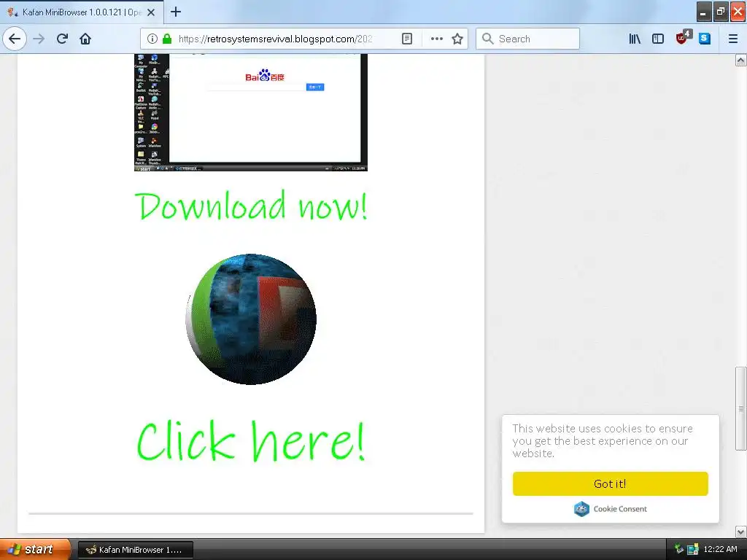
Task: Accept cookies with Got it! button
Action: click(x=611, y=484)
